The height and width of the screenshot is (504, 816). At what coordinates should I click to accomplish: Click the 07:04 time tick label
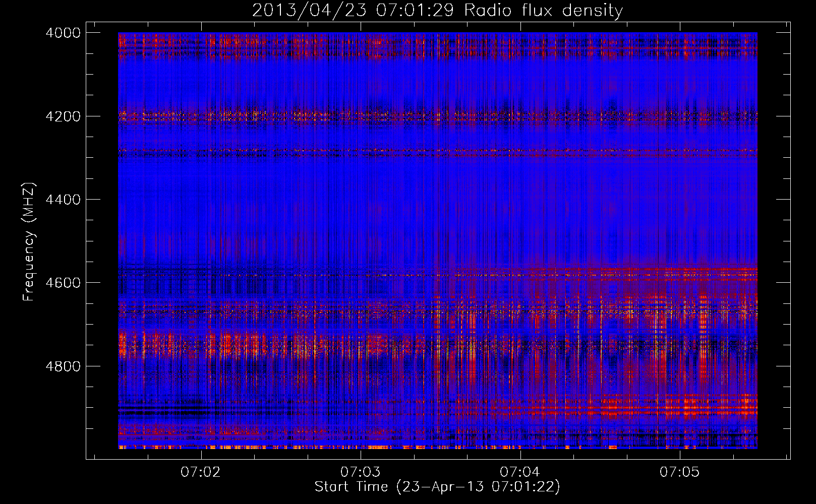(520, 472)
